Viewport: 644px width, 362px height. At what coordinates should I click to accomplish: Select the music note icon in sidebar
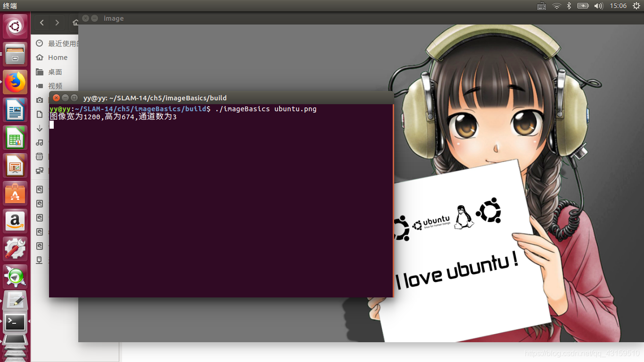[x=40, y=142]
